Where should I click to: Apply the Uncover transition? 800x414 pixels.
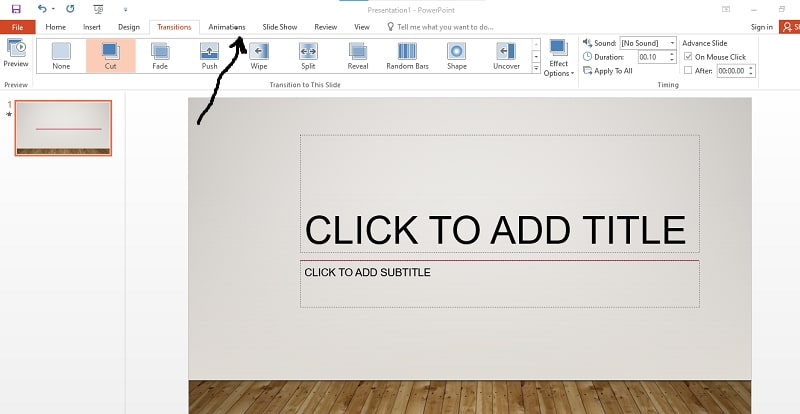[x=506, y=56]
